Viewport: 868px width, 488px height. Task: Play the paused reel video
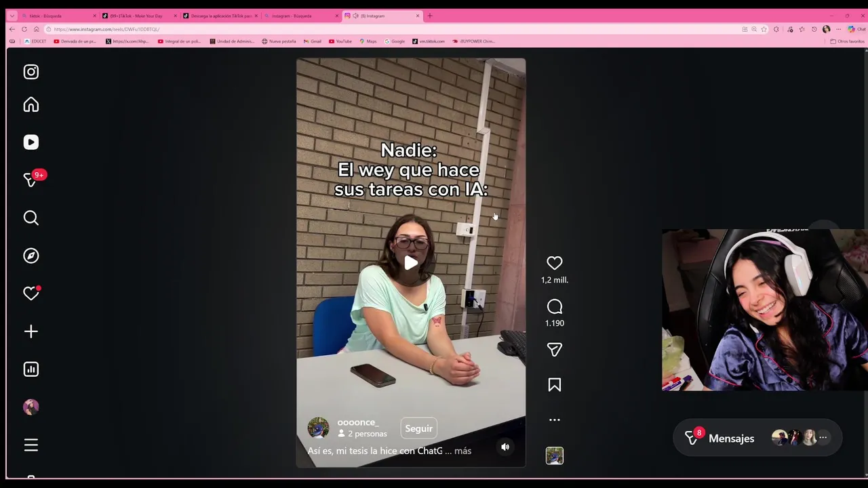point(411,263)
